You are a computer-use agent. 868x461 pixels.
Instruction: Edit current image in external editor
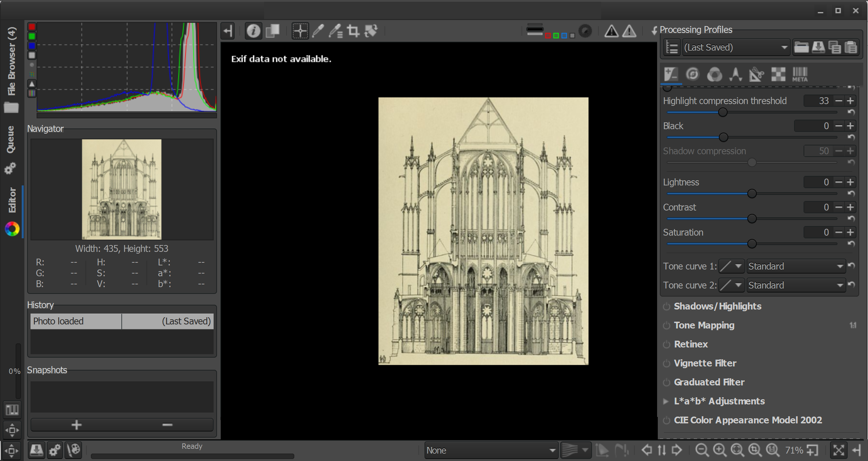click(x=74, y=450)
